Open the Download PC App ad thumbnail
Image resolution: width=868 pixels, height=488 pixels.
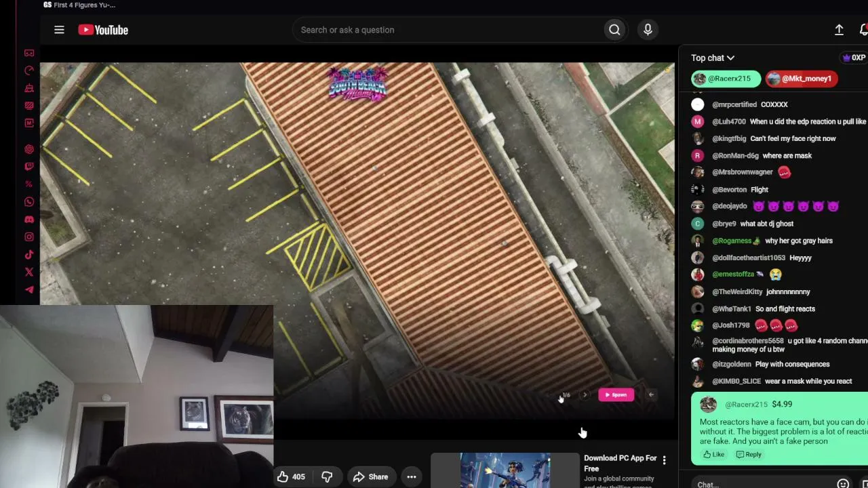click(x=505, y=470)
